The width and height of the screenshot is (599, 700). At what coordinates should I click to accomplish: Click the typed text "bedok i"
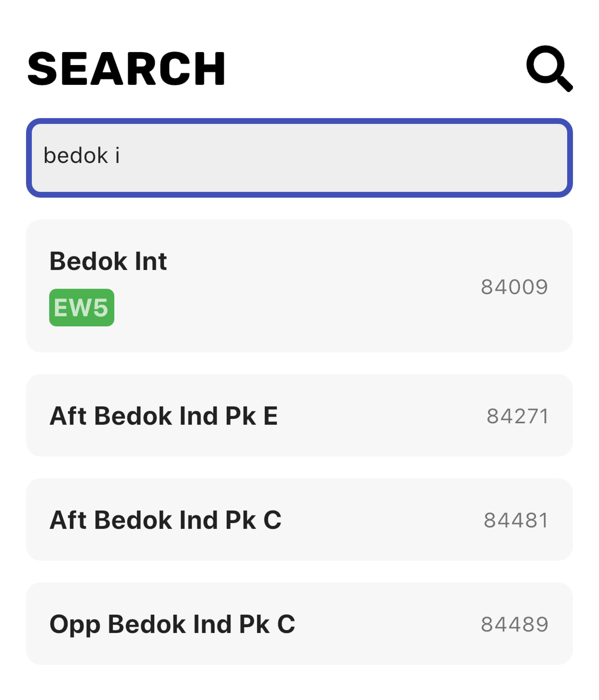click(82, 155)
